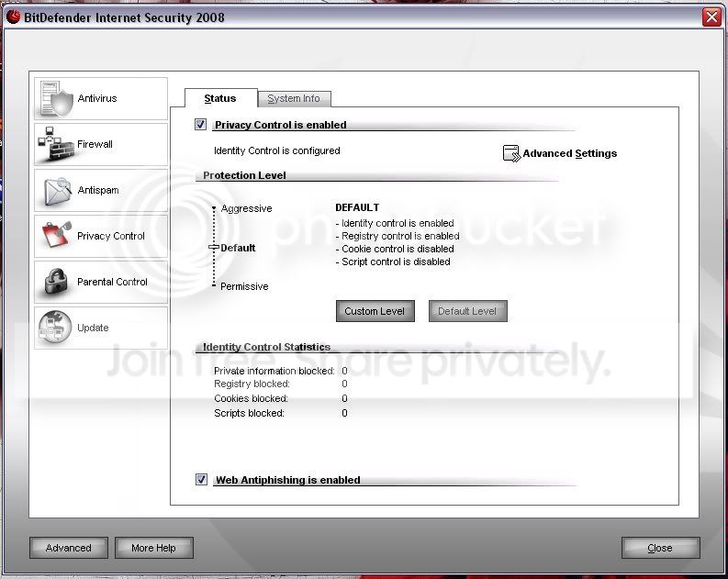Click the Identity Control Statistics header
Viewport: 728px width, 579px height.
coord(266,347)
